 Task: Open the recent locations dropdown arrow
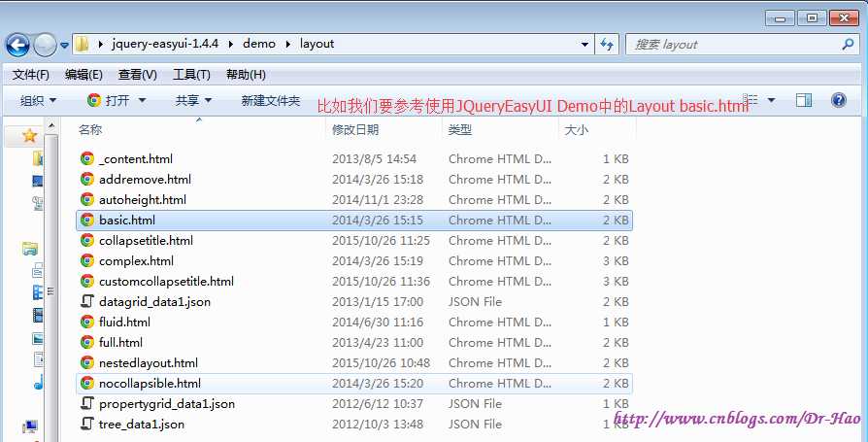click(64, 46)
